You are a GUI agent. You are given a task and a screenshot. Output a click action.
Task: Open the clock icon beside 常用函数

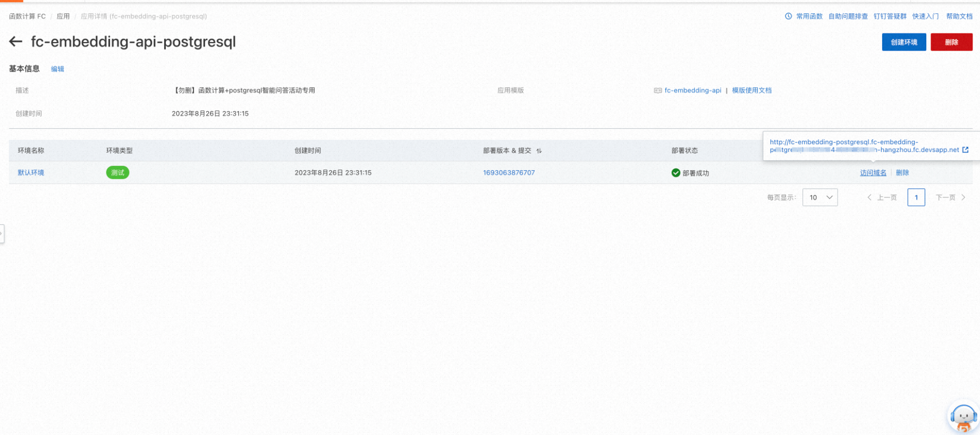coord(788,16)
